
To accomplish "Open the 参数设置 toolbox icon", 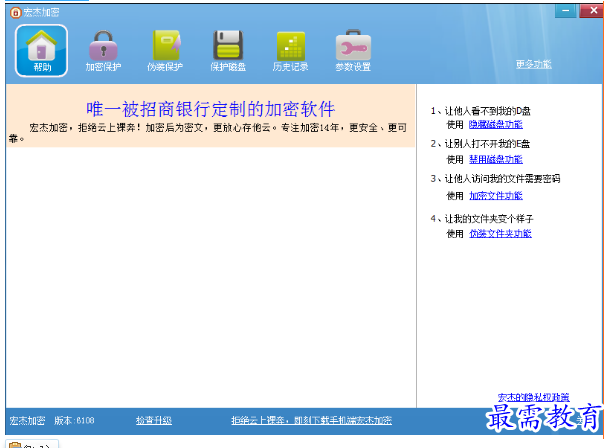I will (x=353, y=51).
